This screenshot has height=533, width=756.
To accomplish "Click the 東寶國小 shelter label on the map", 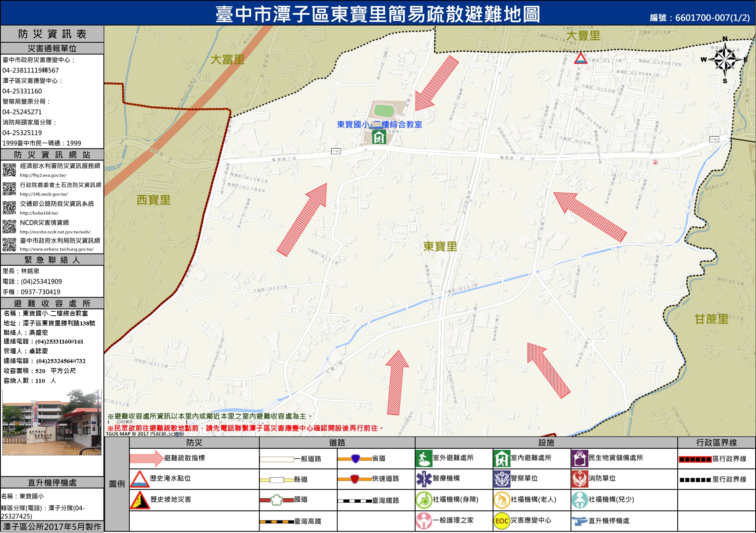I will [x=379, y=125].
